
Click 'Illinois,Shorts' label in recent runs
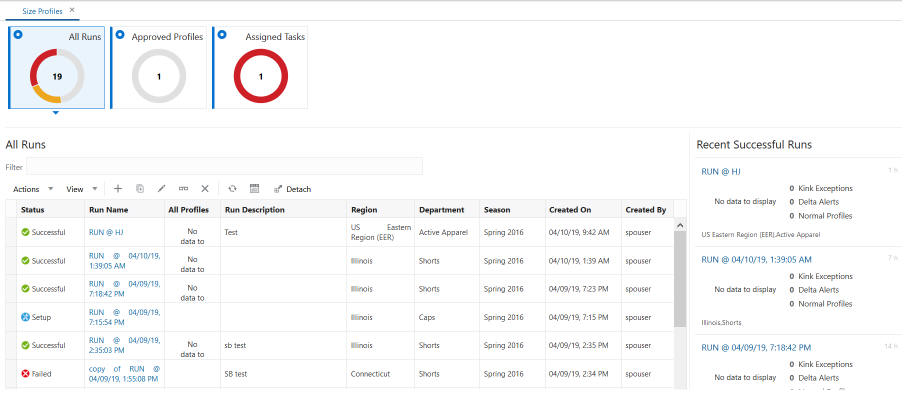tap(722, 322)
